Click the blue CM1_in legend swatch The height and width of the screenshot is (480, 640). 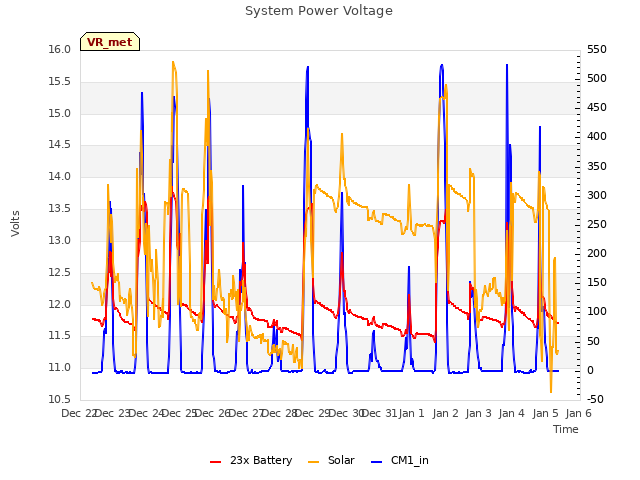[x=376, y=462]
